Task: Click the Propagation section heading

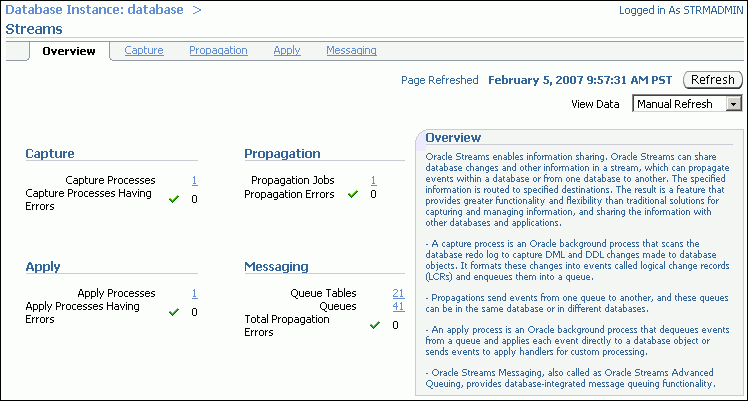Action: 282,154
